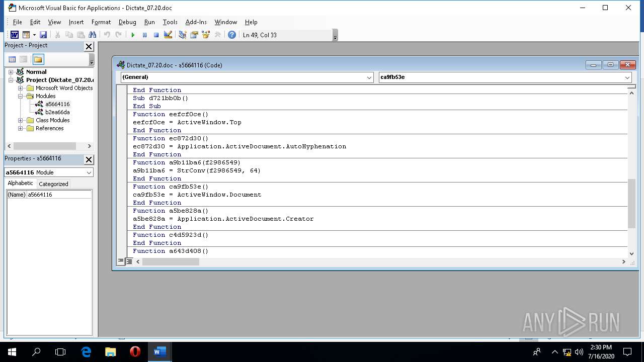Click the Cut scissors icon
The width and height of the screenshot is (644, 362).
(x=57, y=35)
